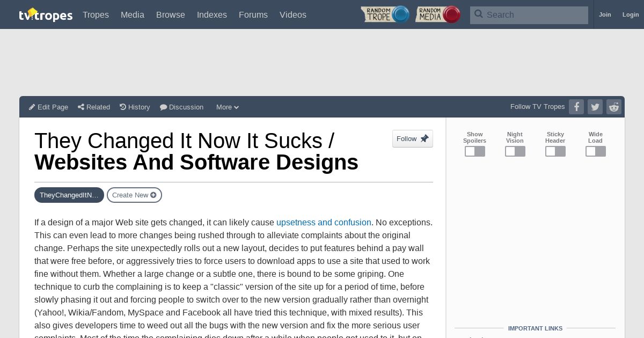Click the Edit Page pencil icon

(x=32, y=107)
